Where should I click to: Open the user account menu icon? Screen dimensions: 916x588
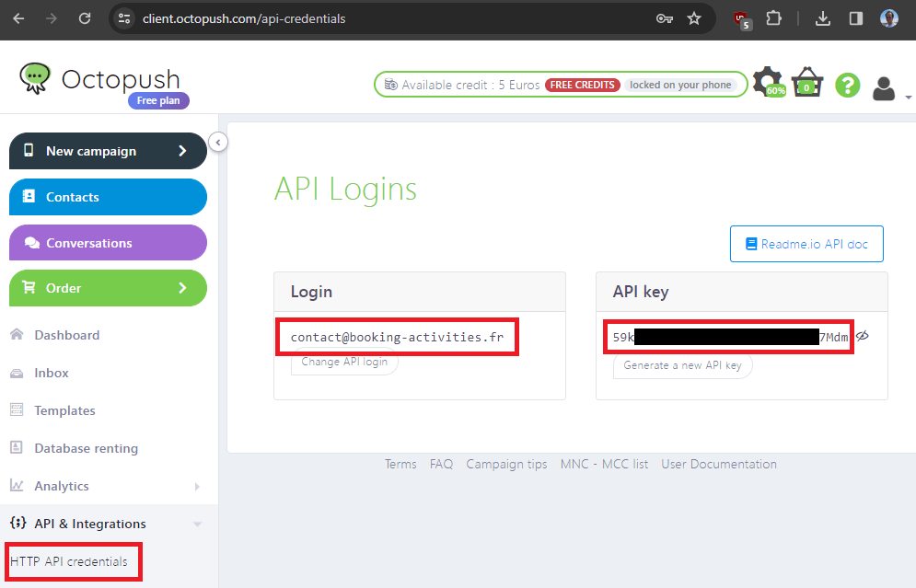pyautogui.click(x=883, y=88)
